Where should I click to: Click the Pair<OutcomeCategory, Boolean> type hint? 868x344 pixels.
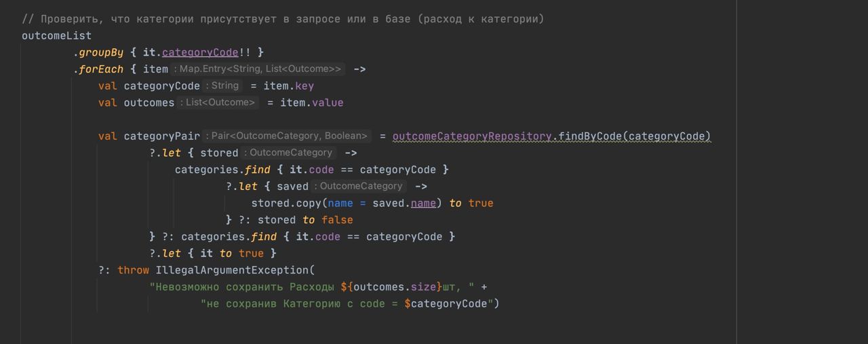[288, 136]
